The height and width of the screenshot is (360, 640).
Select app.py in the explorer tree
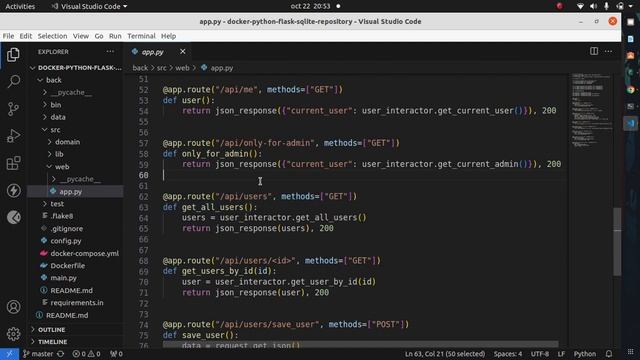click(x=76, y=191)
